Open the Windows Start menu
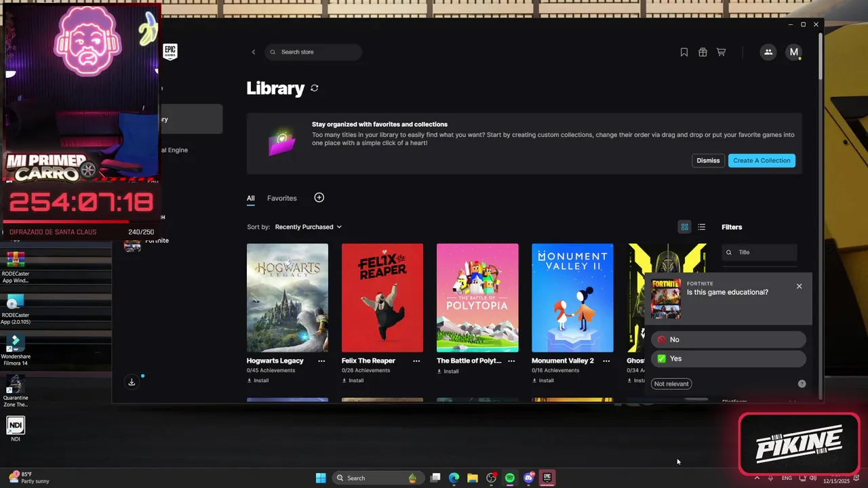This screenshot has width=868, height=488. (x=321, y=478)
